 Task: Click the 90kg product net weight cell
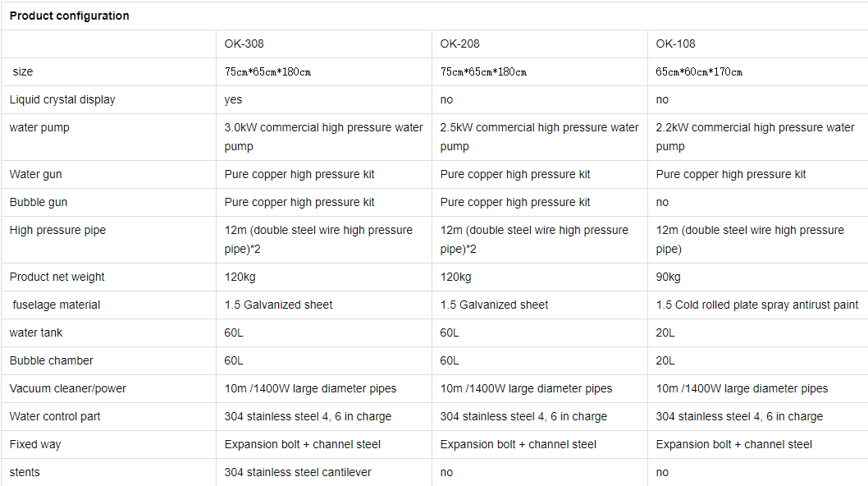pyautogui.click(x=669, y=277)
